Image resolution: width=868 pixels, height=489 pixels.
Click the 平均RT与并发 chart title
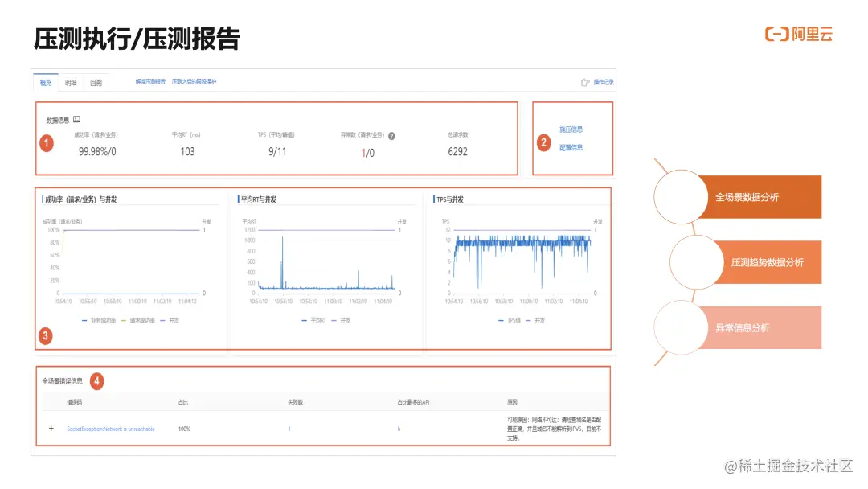pyautogui.click(x=259, y=199)
